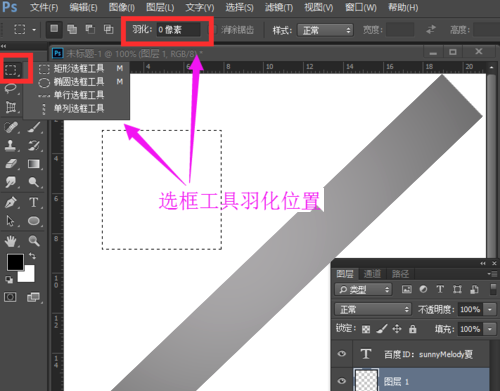Image resolution: width=500 pixels, height=391 pixels.
Task: Select the Type tool in toolbox
Action: 34,202
